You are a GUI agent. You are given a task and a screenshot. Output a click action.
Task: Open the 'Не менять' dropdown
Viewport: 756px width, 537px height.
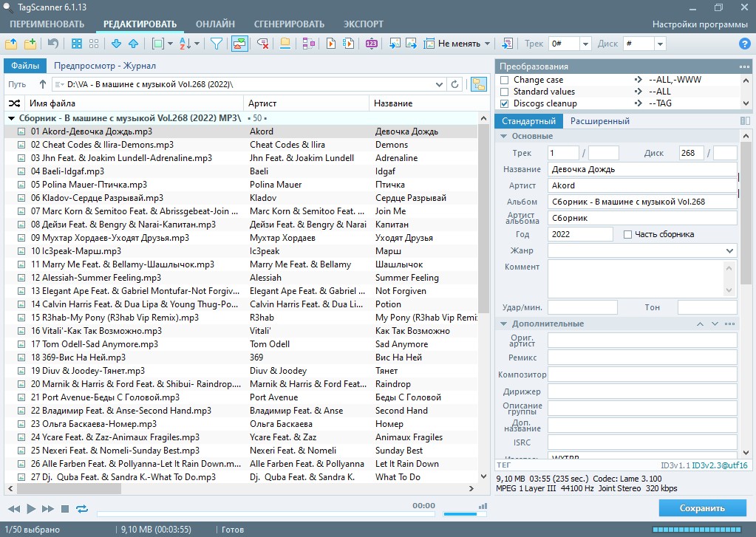pos(464,44)
